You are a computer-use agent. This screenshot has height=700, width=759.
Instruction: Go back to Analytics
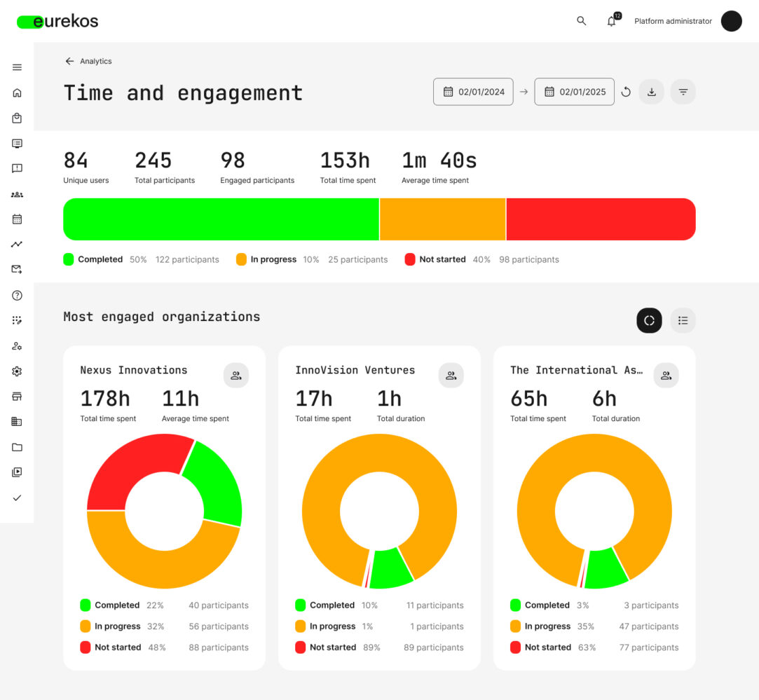[88, 61]
